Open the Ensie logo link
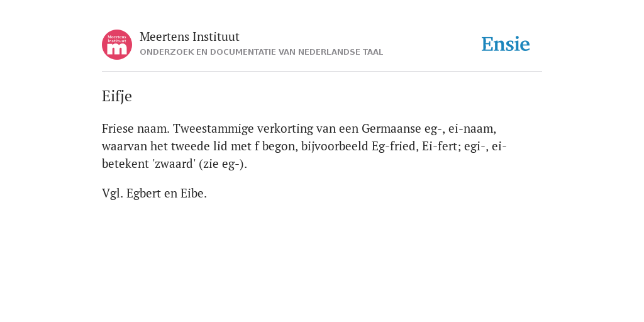Viewport: 644px width, 322px height. 506,44
